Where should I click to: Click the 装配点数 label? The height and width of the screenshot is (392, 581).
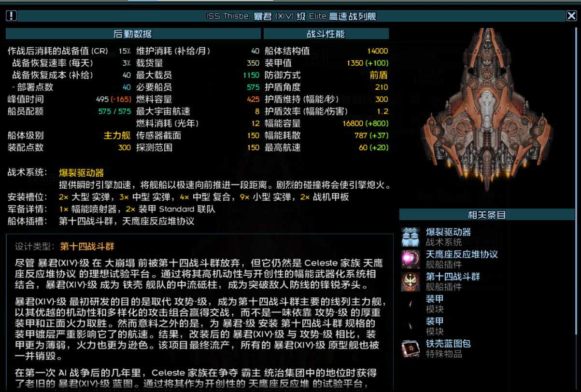point(26,148)
